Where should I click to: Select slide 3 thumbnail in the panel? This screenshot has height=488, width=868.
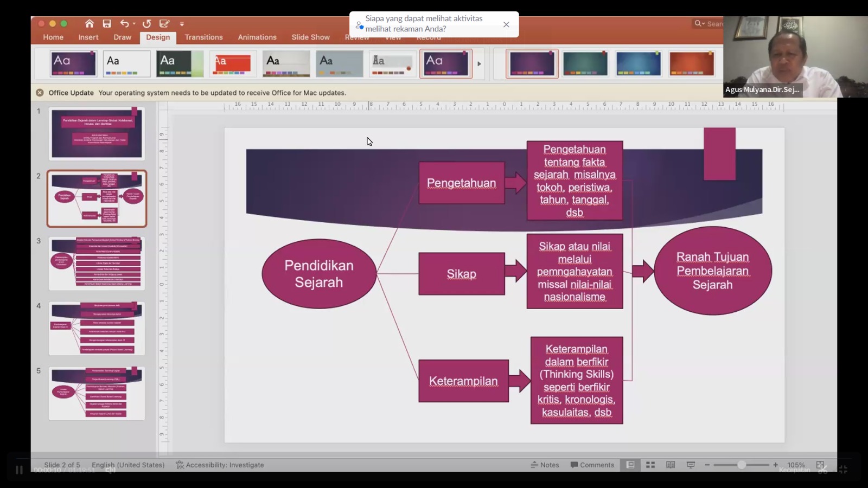pos(97,264)
